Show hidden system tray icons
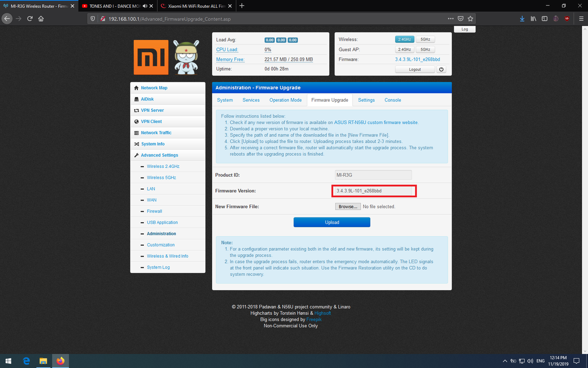This screenshot has width=588, height=368. pyautogui.click(x=505, y=361)
